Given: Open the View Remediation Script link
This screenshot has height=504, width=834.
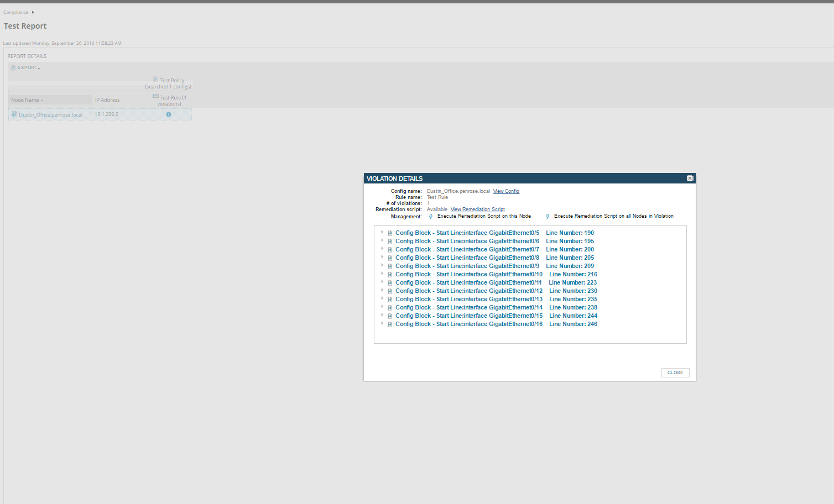Looking at the screenshot, I should point(477,209).
